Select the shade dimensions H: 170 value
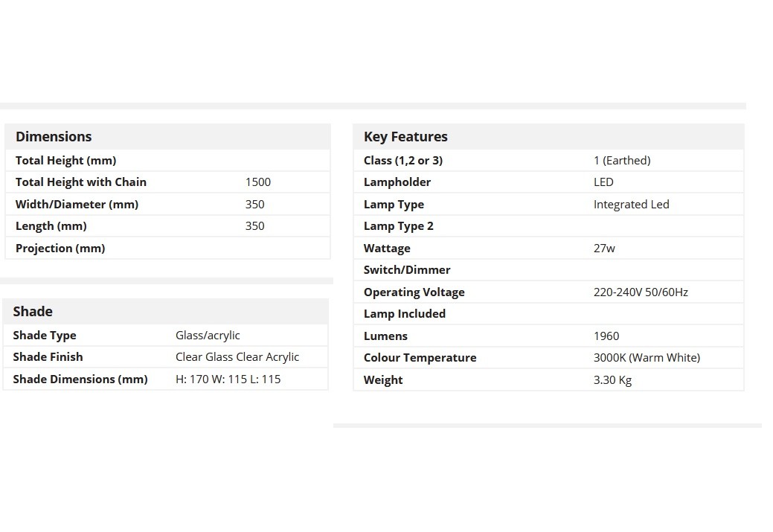The image size is (773, 532). tap(228, 379)
